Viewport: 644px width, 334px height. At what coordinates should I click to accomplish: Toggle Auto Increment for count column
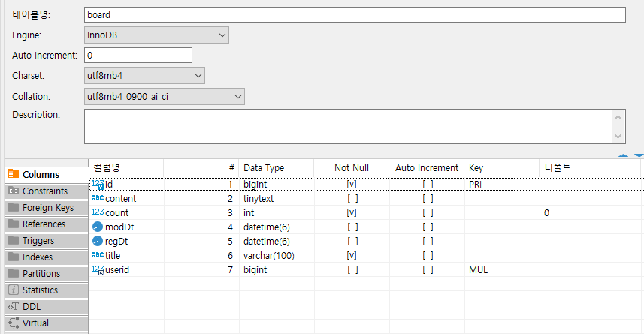point(428,213)
